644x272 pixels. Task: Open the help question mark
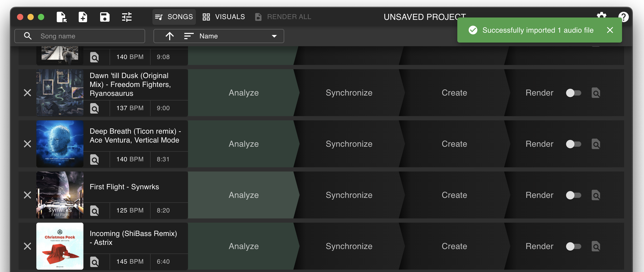point(624,17)
